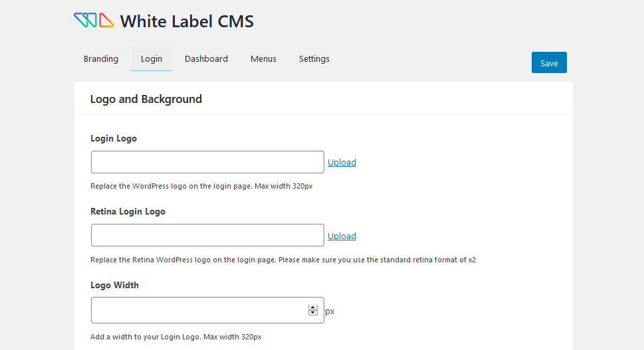Switch to the Dashboard tab
Viewport: 644px width, 350px height.
point(206,58)
